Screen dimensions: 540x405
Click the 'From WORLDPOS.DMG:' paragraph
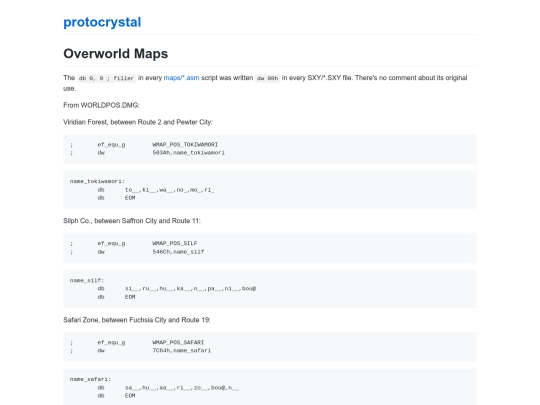tap(101, 105)
